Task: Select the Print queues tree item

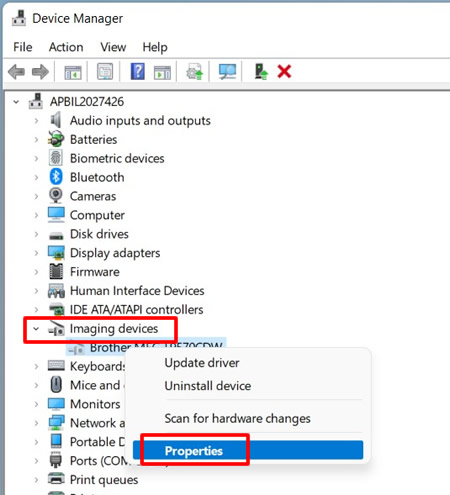Action: click(104, 480)
